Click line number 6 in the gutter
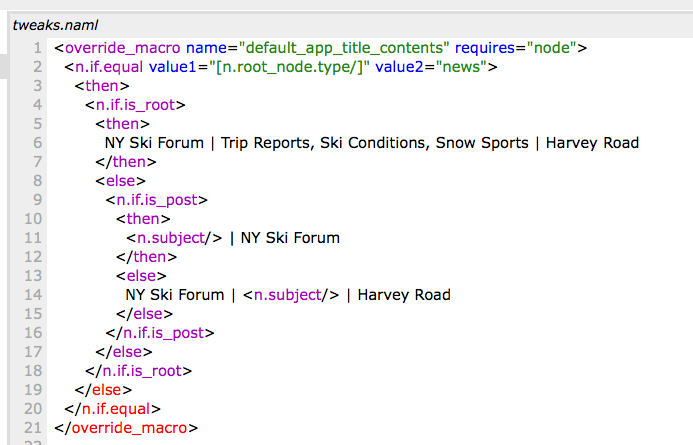Viewport: 693px width, 445px height. point(37,143)
